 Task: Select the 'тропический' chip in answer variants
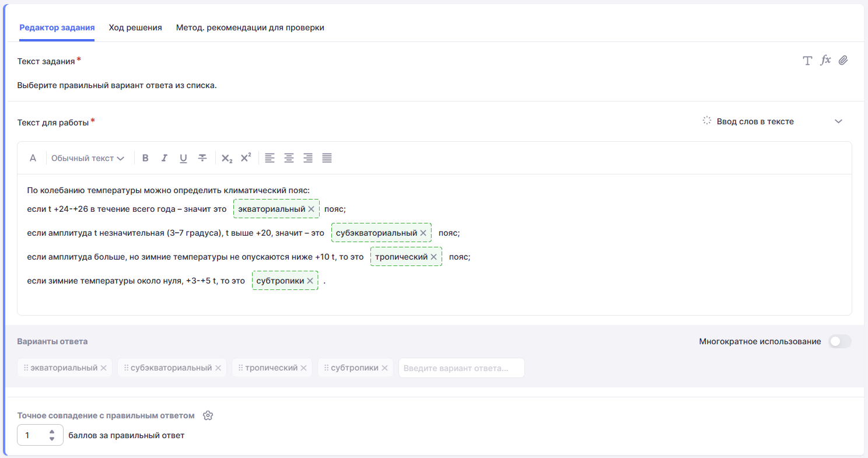click(271, 368)
